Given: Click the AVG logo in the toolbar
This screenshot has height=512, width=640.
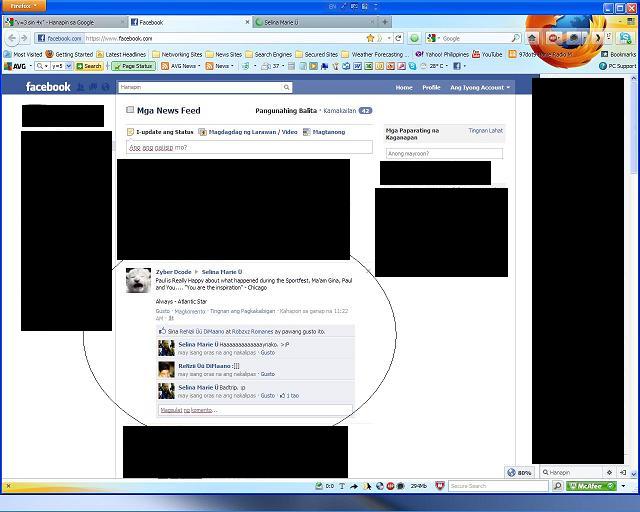Looking at the screenshot, I should 15,66.
